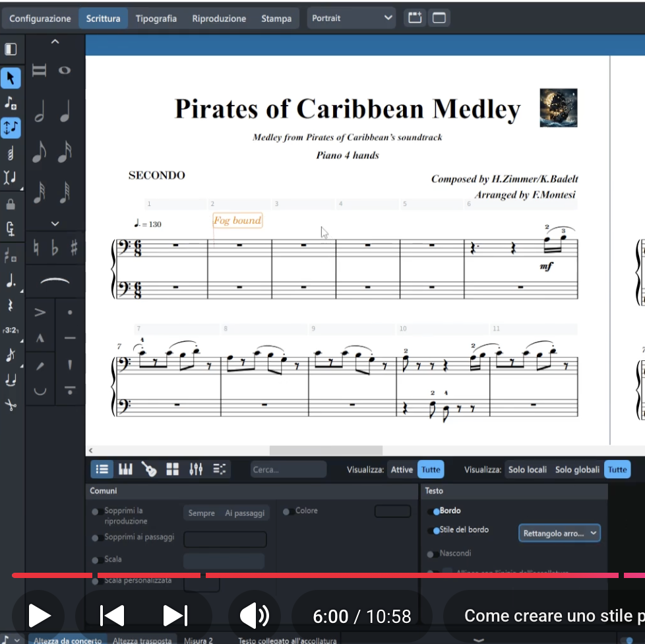Select the arrow selection tool
This screenshot has height=644, width=645.
(x=11, y=78)
